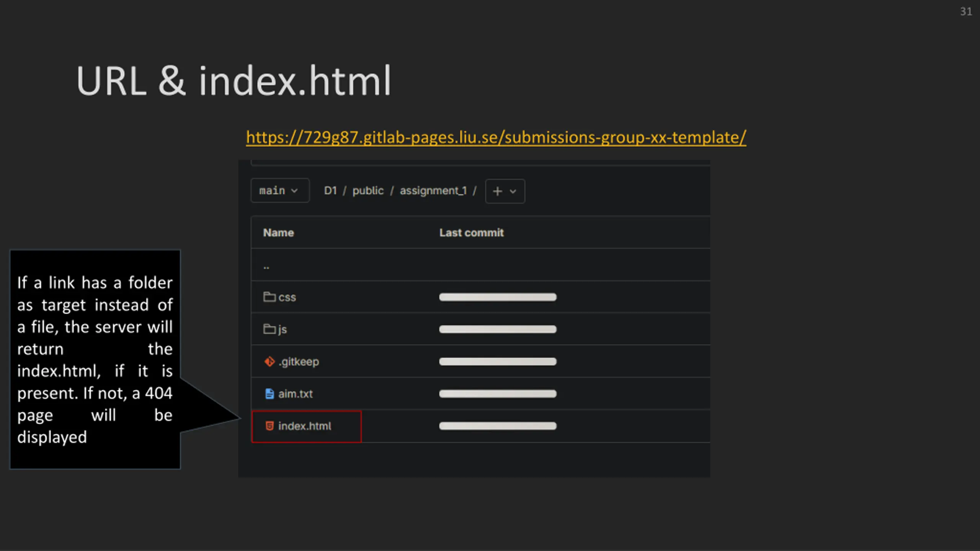The width and height of the screenshot is (980, 551).
Task: Go up via the two-dot parent row
Action: (266, 266)
